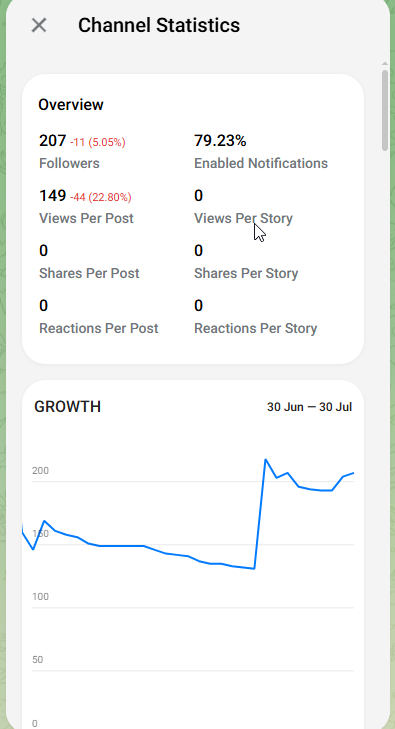Click the Enabled Notifications label
The height and width of the screenshot is (729, 395).
261,163
